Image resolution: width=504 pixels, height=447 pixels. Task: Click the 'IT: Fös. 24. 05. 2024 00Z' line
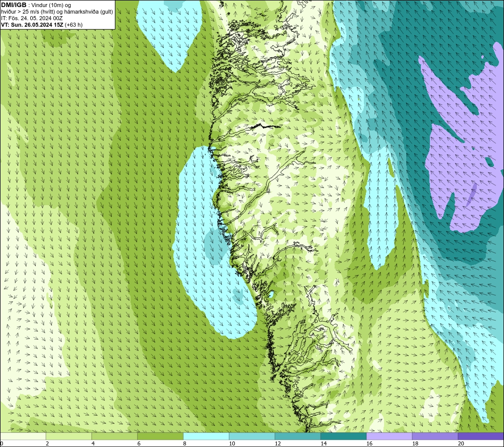[32, 18]
